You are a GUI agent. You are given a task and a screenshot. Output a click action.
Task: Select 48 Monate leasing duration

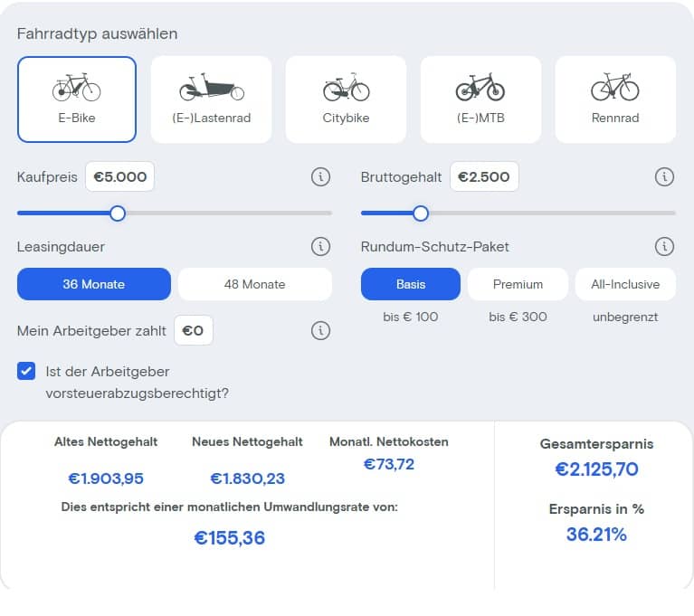255,284
